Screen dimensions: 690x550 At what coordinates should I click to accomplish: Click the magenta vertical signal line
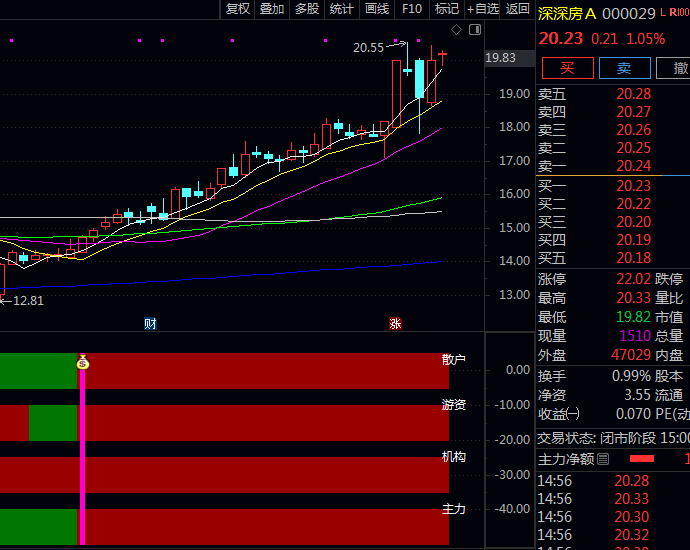(x=82, y=449)
